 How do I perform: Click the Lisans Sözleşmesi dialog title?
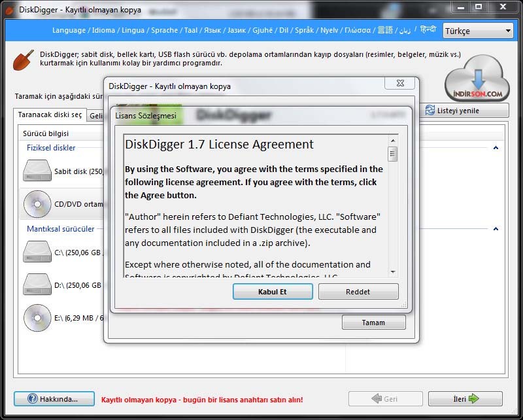[146, 116]
